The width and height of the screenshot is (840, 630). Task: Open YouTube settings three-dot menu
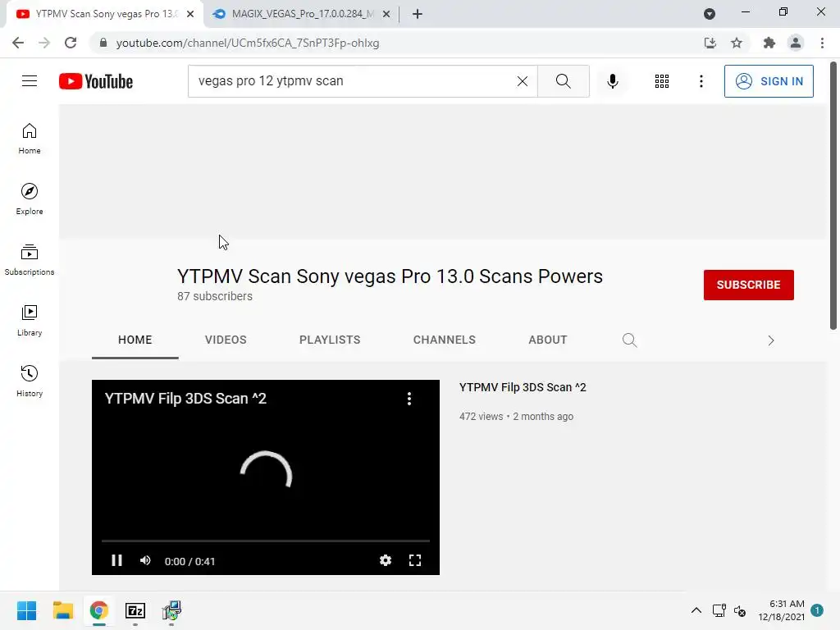point(701,81)
